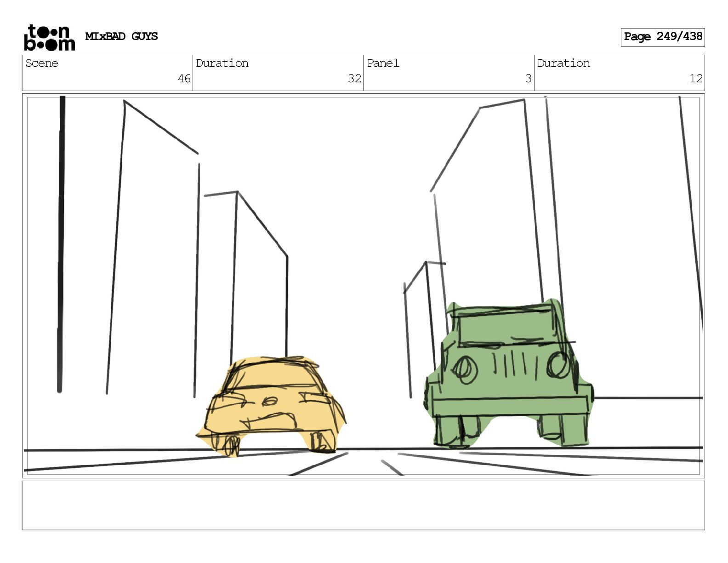Click the green jeep in the storyboard panel
This screenshot has width=728, height=563.
[x=509, y=373]
